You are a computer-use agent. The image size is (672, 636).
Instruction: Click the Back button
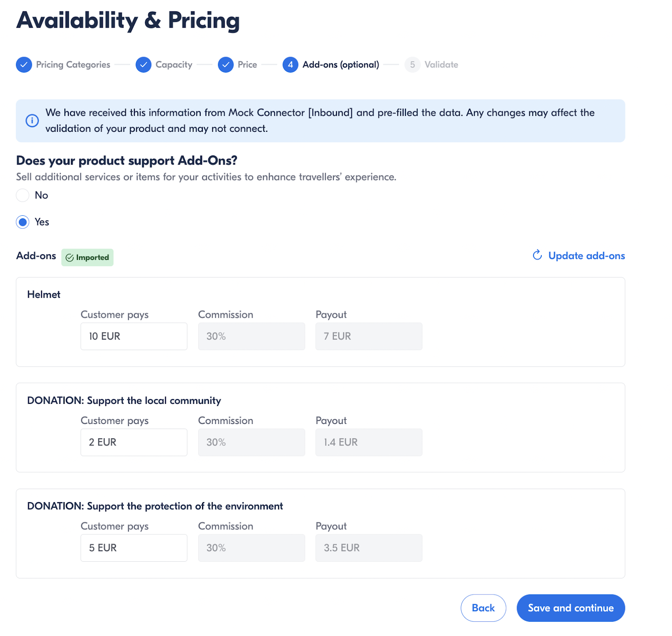(x=483, y=608)
